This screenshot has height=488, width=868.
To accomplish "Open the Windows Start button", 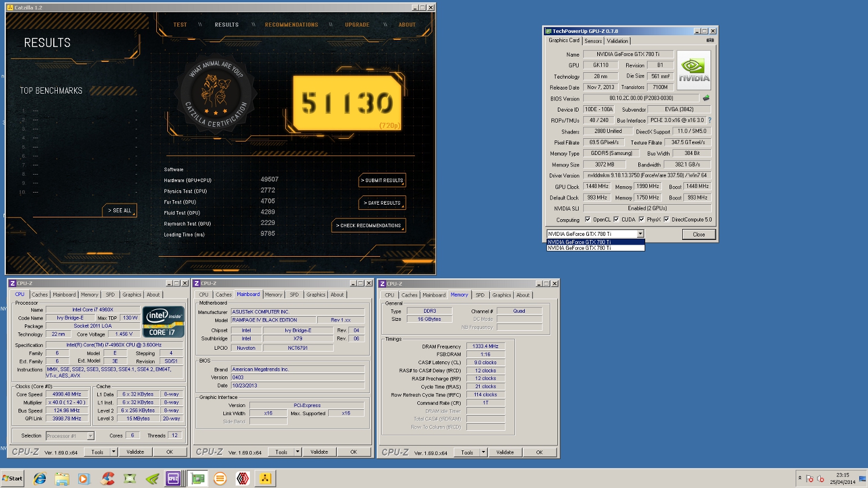I will coord(12,478).
